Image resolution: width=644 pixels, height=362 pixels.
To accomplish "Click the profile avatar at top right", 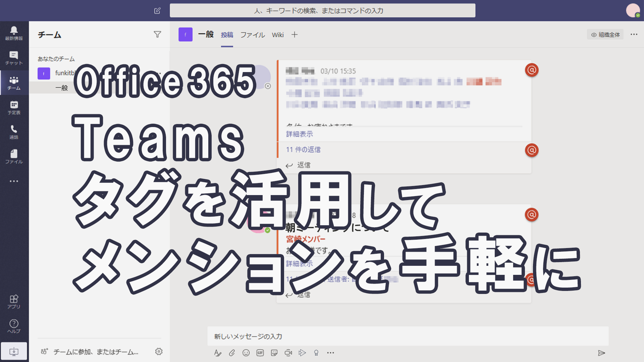I will tap(633, 10).
